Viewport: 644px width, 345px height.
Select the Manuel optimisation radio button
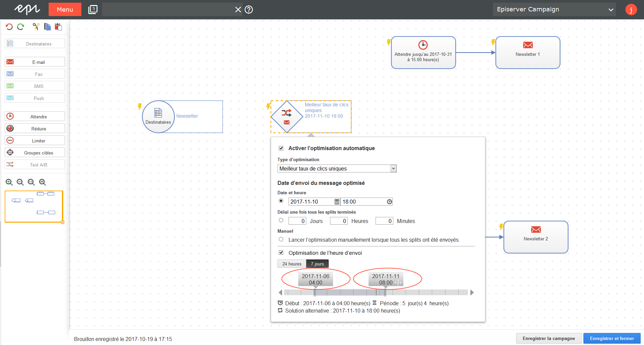point(281,239)
